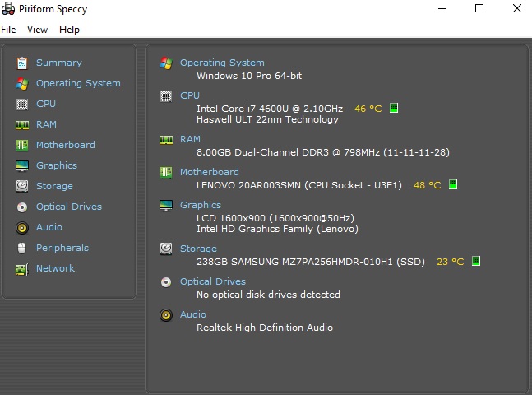Click the Audio speaker icon in sidebar
The width and height of the screenshot is (532, 395).
tap(22, 227)
